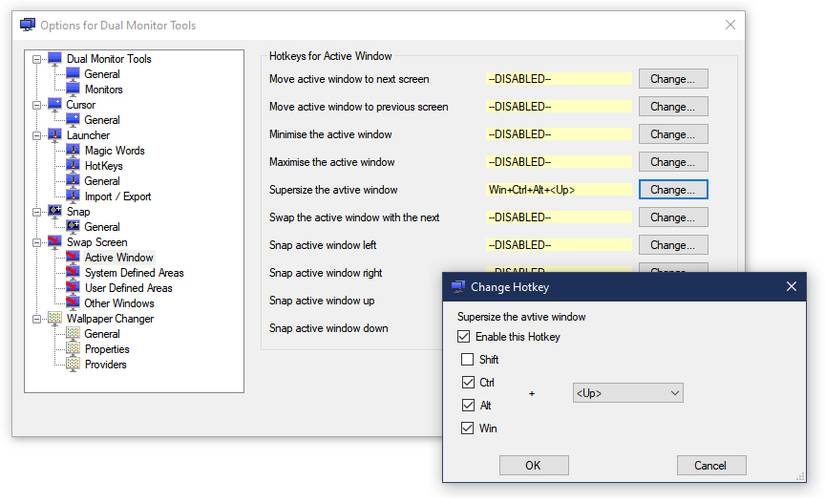The width and height of the screenshot is (825, 498).
Task: Enable the Shift modifier checkbox
Action: (467, 359)
